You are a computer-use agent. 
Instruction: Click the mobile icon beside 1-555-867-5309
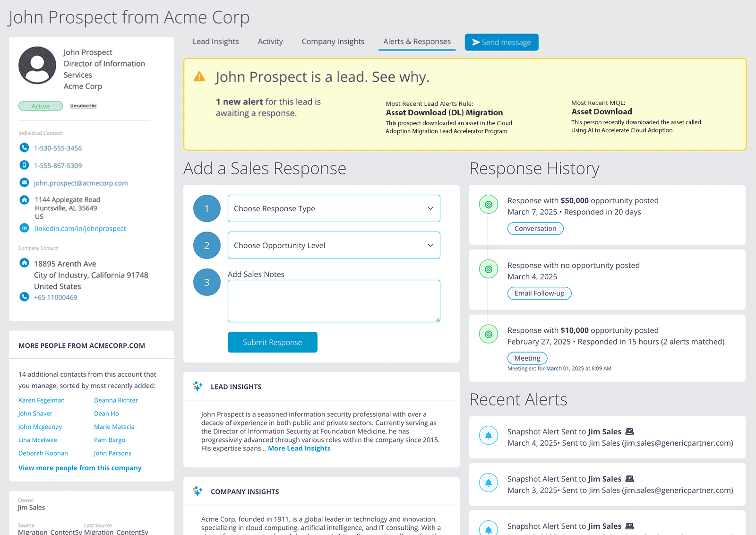pos(24,165)
